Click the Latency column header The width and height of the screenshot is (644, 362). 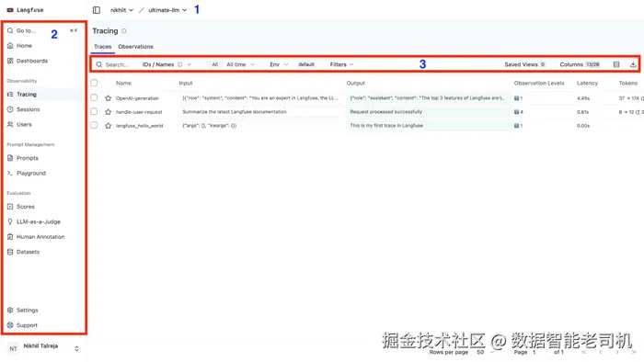587,84
